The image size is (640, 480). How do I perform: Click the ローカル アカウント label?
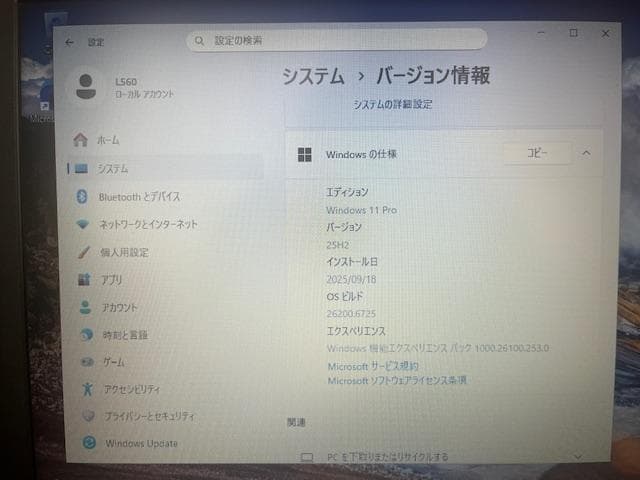[144, 94]
